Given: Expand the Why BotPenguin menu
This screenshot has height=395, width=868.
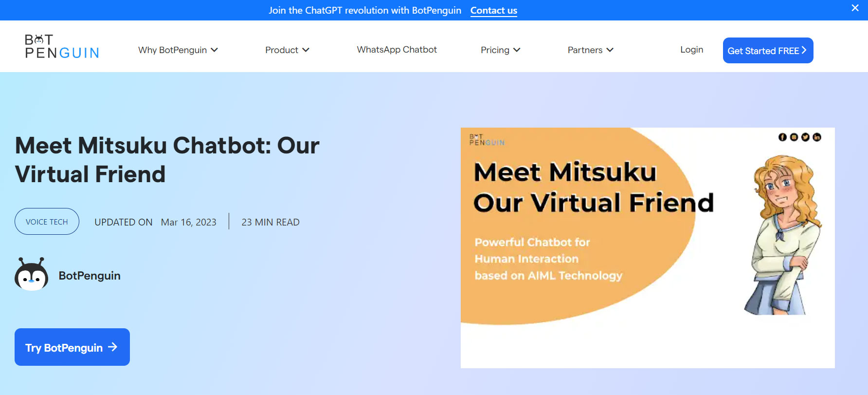Looking at the screenshot, I should coord(178,50).
